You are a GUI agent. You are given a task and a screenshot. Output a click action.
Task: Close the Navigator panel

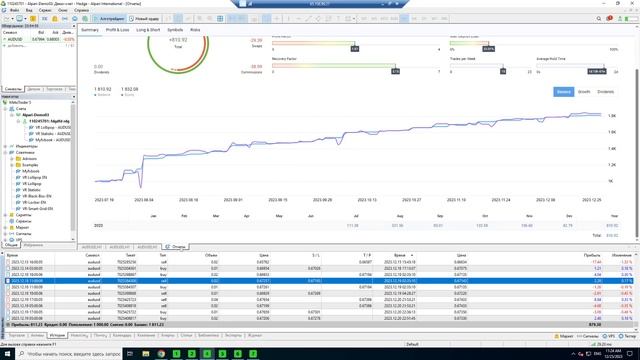tap(74, 97)
